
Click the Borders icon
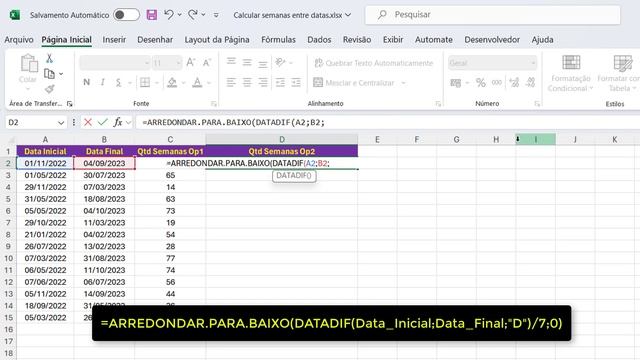tap(145, 82)
